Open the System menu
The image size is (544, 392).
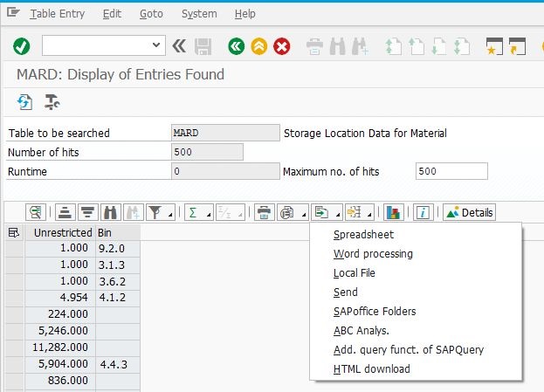[199, 14]
